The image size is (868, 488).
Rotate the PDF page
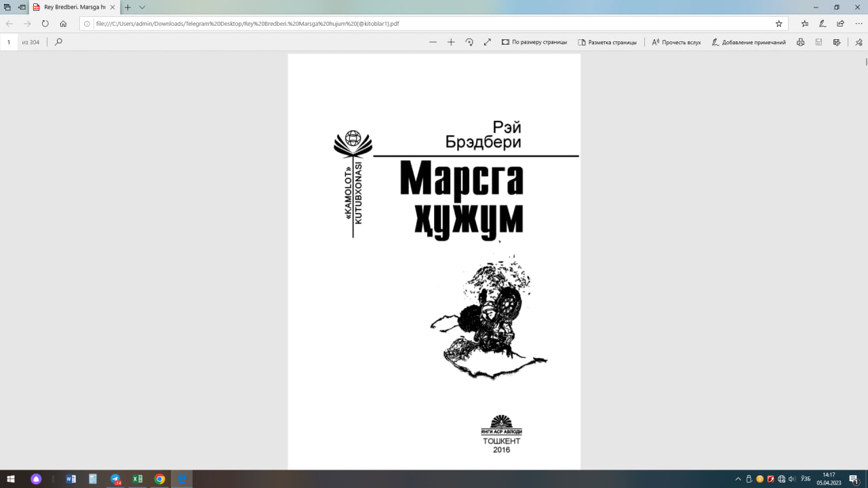[469, 42]
